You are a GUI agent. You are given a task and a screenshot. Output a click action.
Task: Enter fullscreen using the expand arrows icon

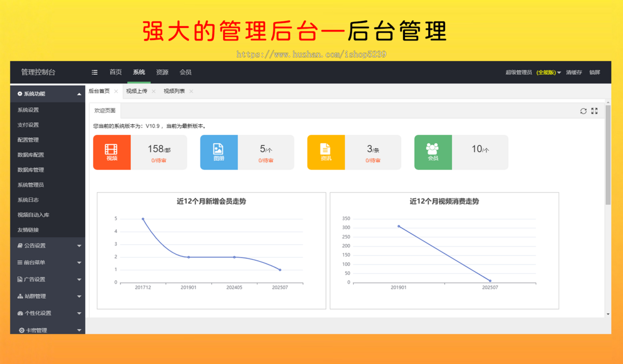[594, 110]
